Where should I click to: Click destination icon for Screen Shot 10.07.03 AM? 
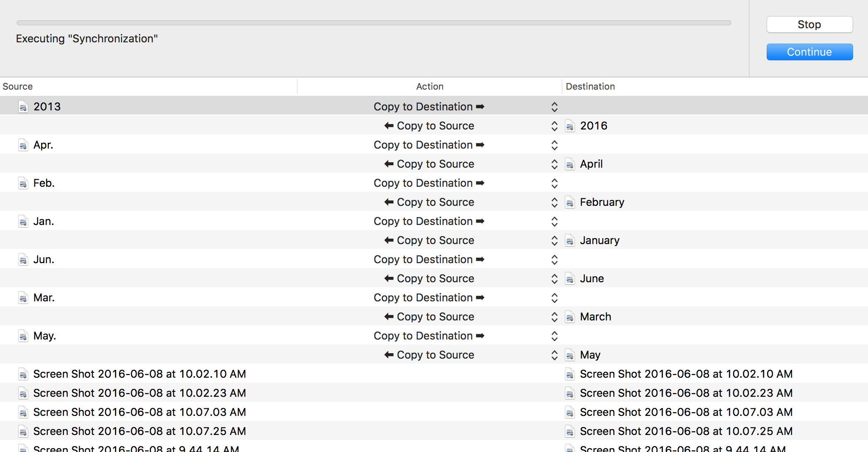pyautogui.click(x=570, y=412)
